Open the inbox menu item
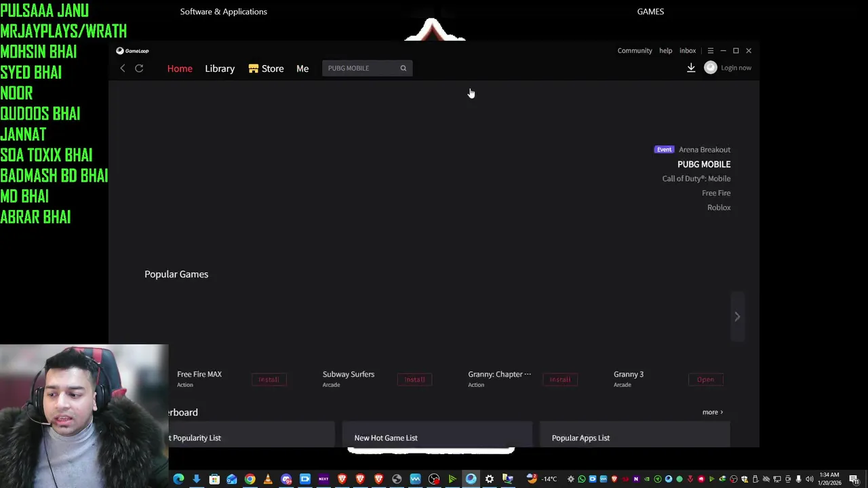Viewport: 868px width, 488px height. coord(688,51)
